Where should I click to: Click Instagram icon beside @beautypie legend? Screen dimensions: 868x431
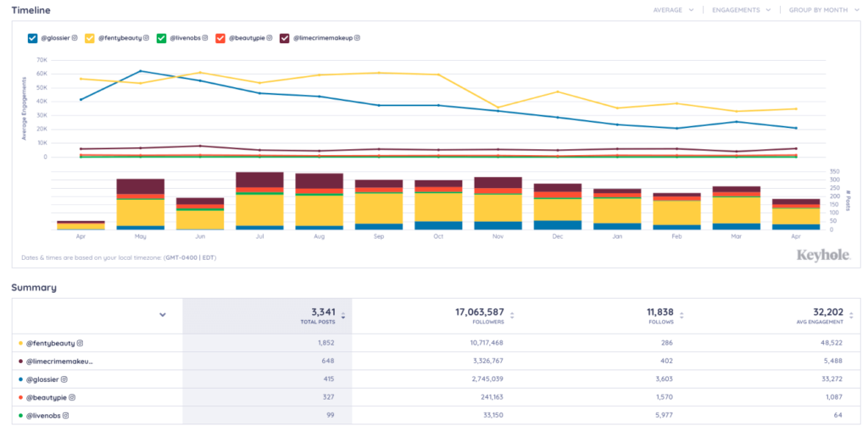[x=270, y=38]
